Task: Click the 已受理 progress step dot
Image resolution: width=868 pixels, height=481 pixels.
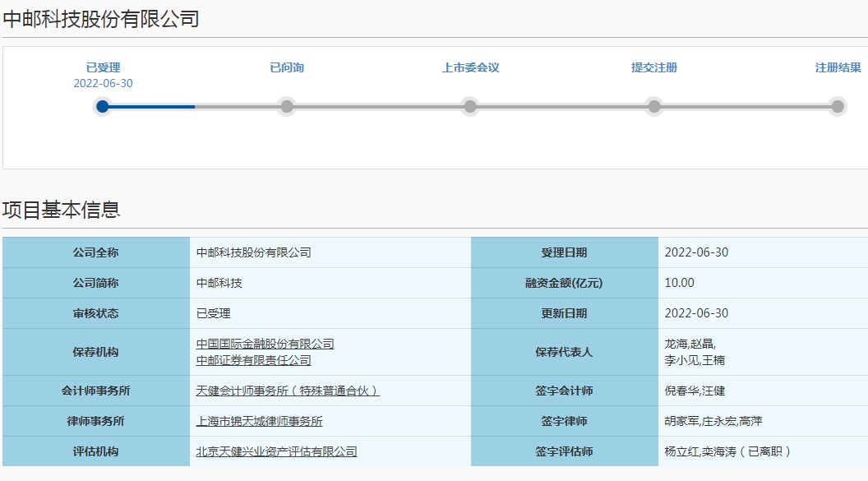Action: 102,106
